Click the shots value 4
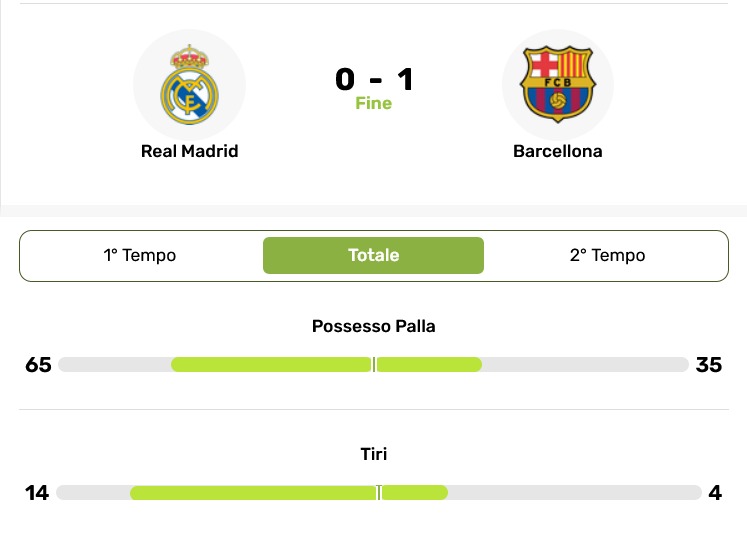 pos(714,492)
